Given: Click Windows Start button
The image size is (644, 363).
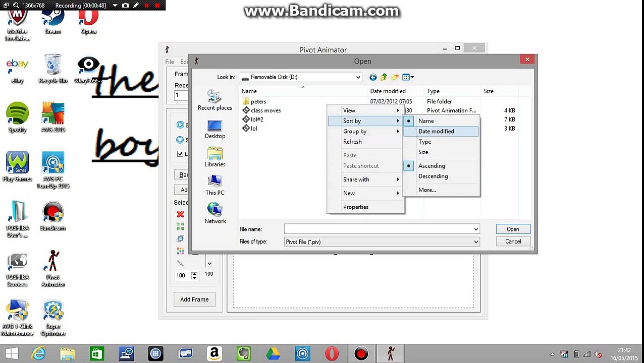Looking at the screenshot, I should click(x=12, y=353).
